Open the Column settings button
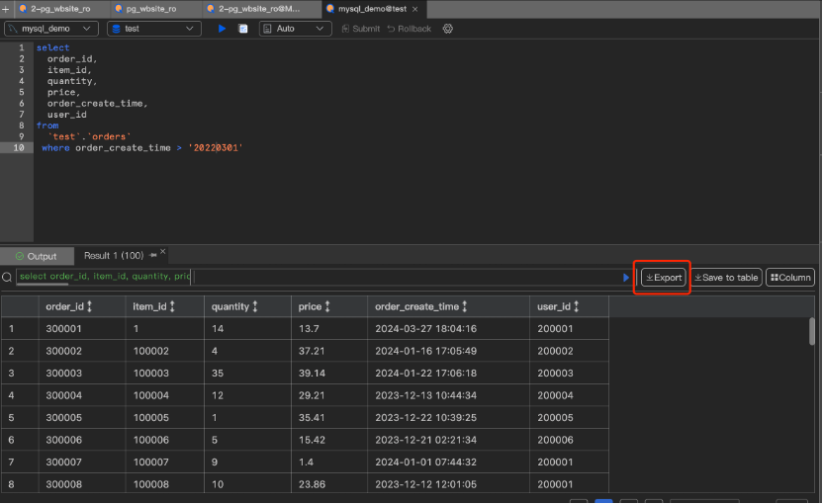The width and height of the screenshot is (823, 504). [789, 278]
